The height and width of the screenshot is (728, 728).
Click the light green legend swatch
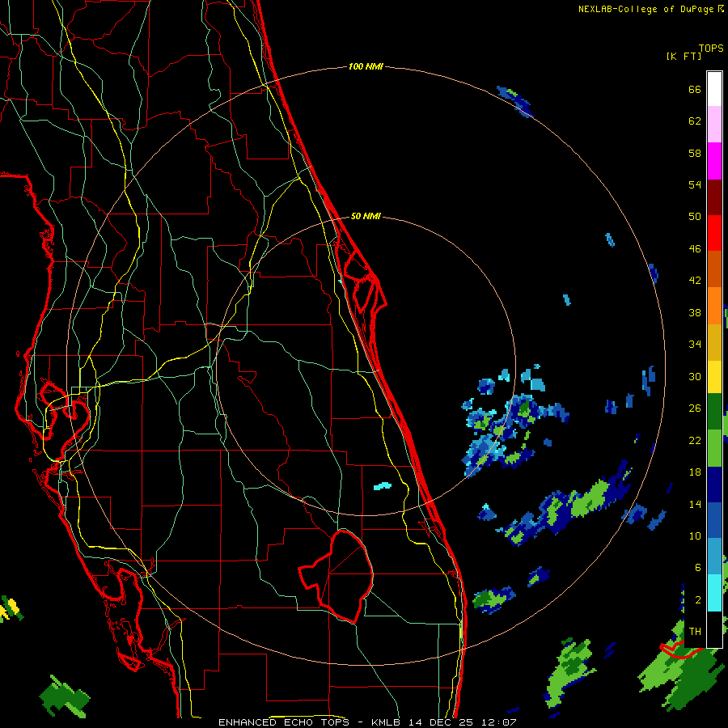coord(714,448)
